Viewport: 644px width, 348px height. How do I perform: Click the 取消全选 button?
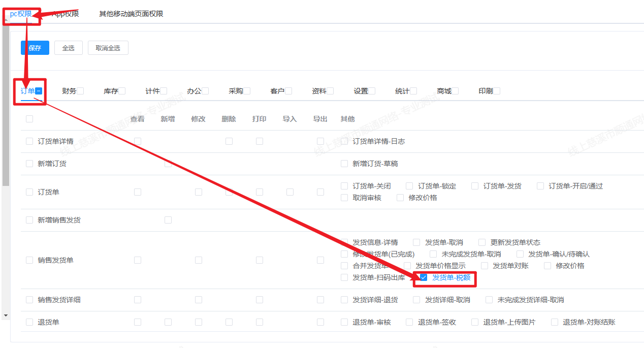pos(108,48)
